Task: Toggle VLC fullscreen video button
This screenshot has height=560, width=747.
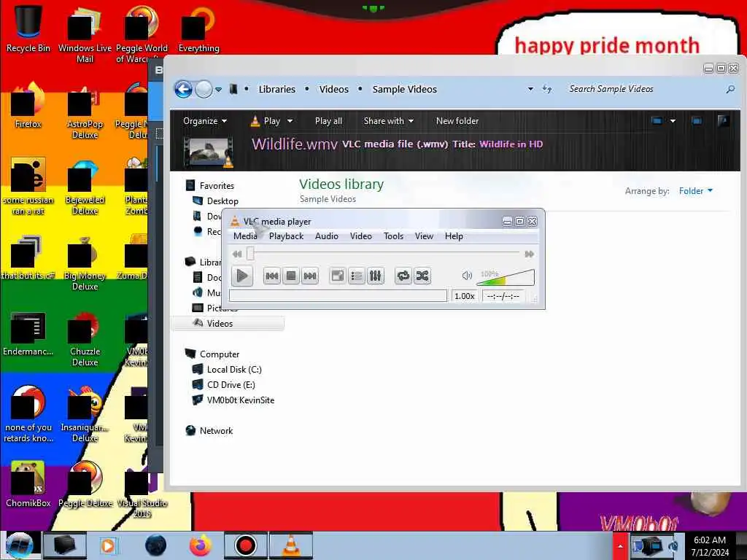Action: (338, 276)
